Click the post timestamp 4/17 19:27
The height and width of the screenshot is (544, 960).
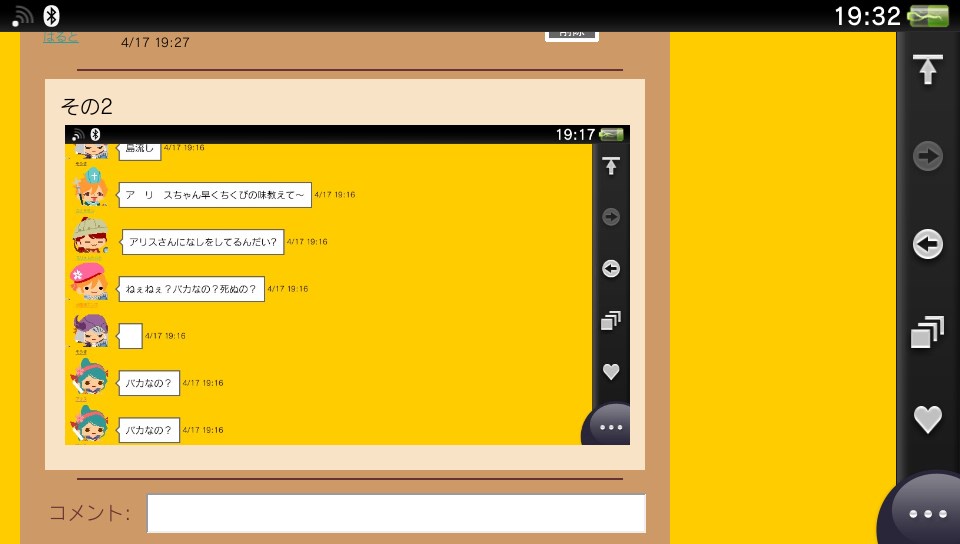pyautogui.click(x=156, y=42)
